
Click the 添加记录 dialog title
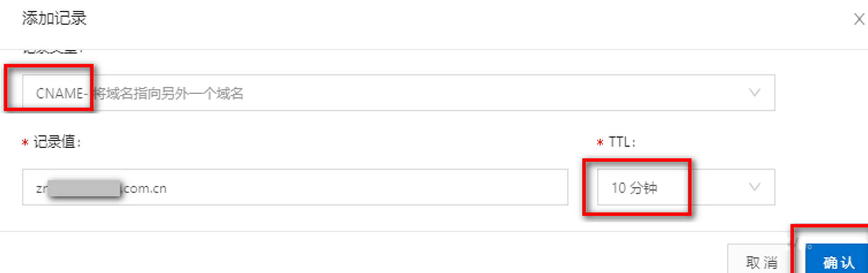pyautogui.click(x=54, y=19)
